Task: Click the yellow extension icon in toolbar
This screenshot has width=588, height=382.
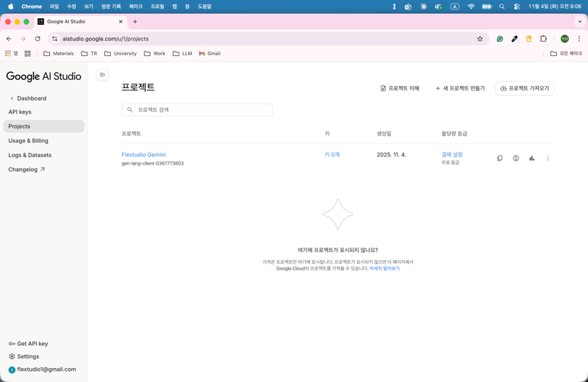Action: (x=528, y=39)
